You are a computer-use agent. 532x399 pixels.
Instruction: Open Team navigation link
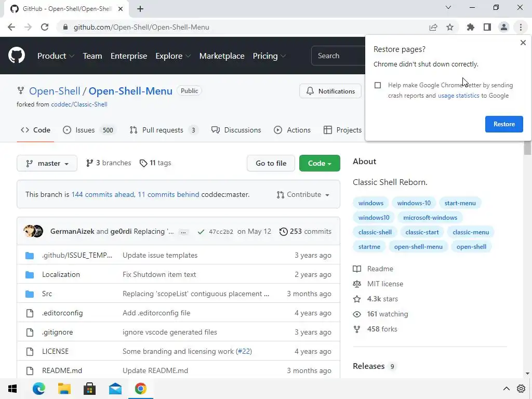click(92, 56)
